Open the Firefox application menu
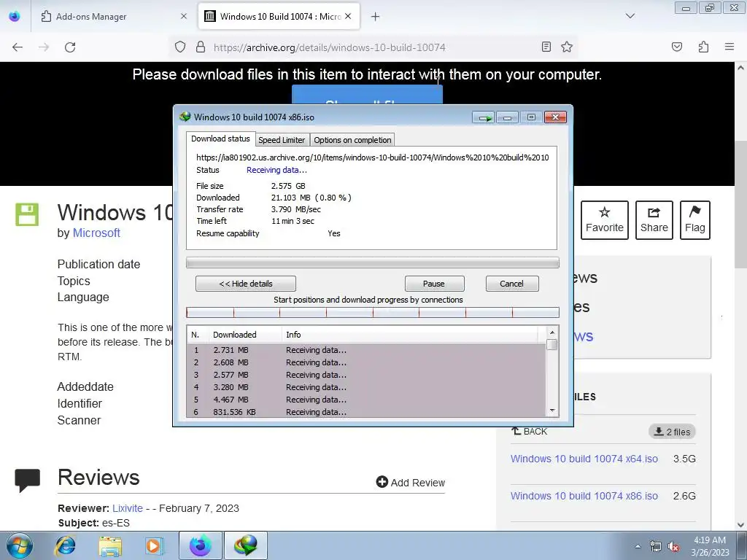This screenshot has width=747, height=560. coord(729,47)
